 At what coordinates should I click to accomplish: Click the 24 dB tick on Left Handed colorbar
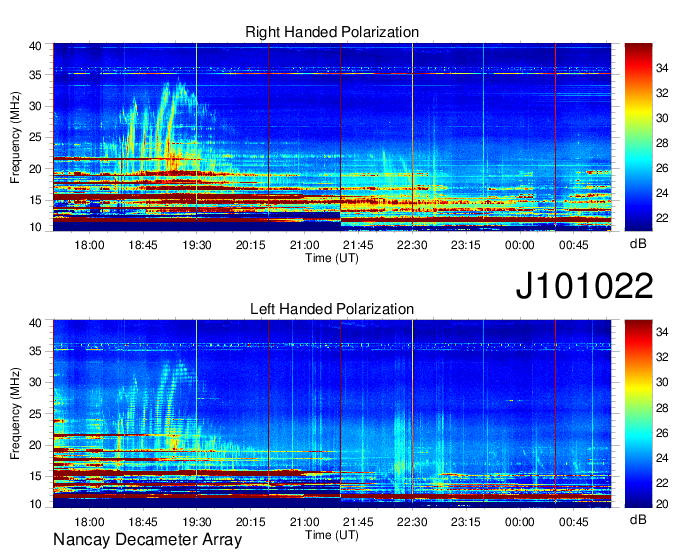[662, 457]
